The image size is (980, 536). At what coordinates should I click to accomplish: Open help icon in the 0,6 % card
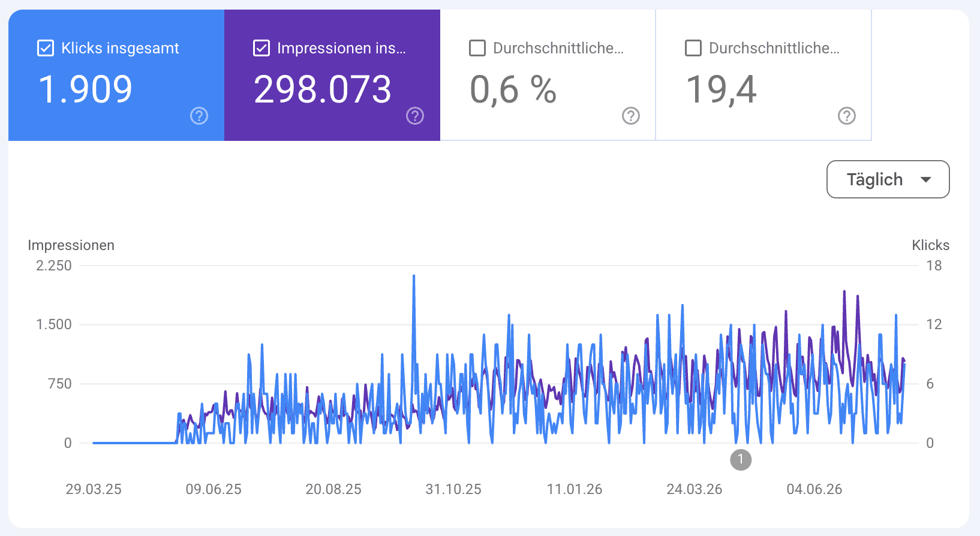(x=631, y=116)
